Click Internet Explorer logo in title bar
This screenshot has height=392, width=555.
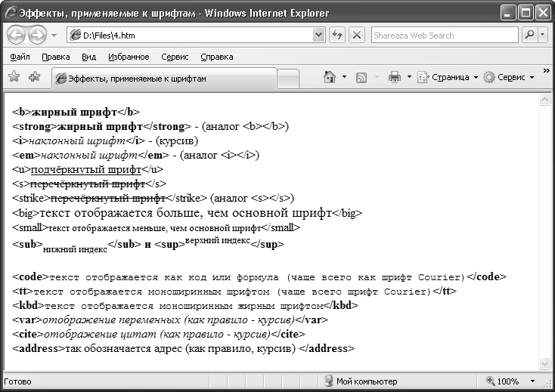[11, 13]
